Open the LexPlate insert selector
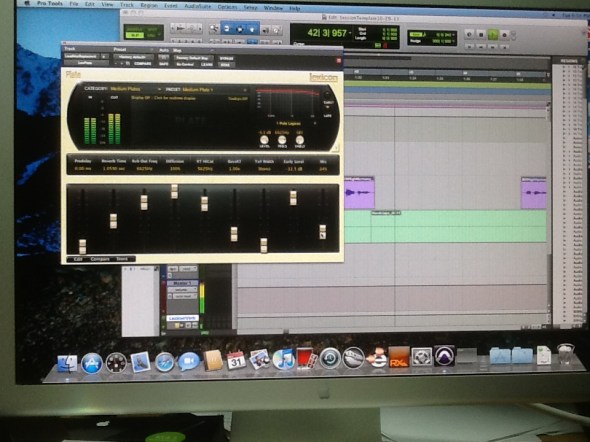590x442 pixels. click(x=86, y=63)
